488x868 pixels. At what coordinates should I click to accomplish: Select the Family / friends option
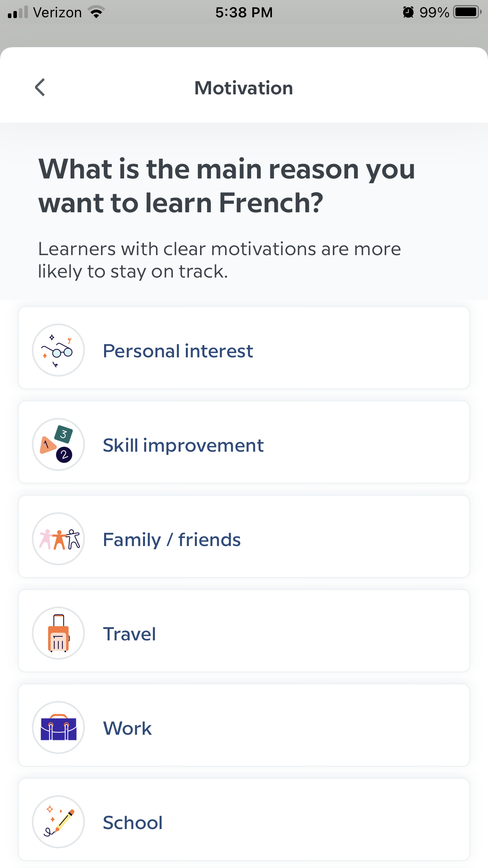244,537
